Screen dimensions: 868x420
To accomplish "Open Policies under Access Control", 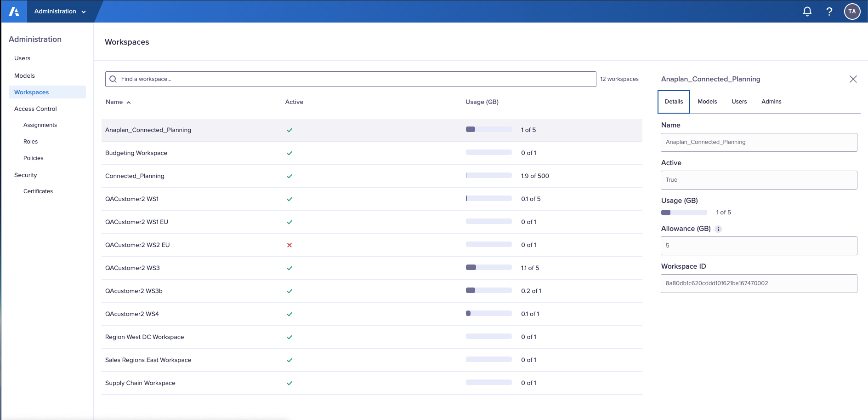I will (33, 158).
